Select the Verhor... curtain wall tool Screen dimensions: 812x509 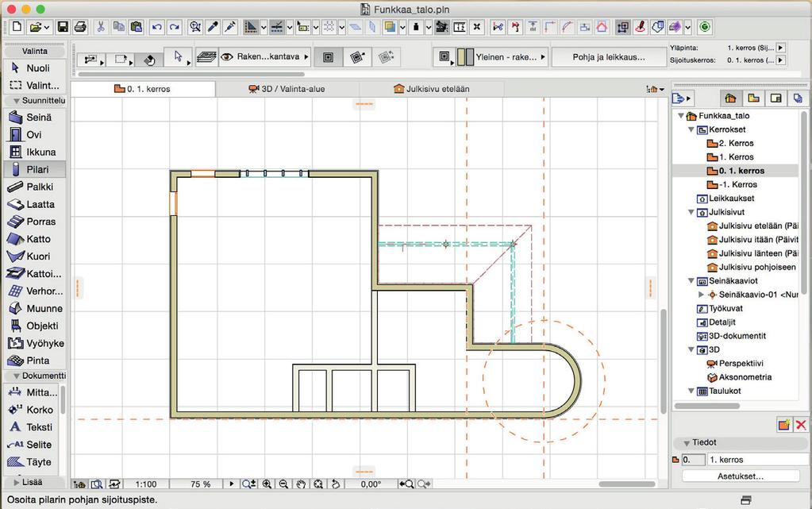click(x=35, y=291)
